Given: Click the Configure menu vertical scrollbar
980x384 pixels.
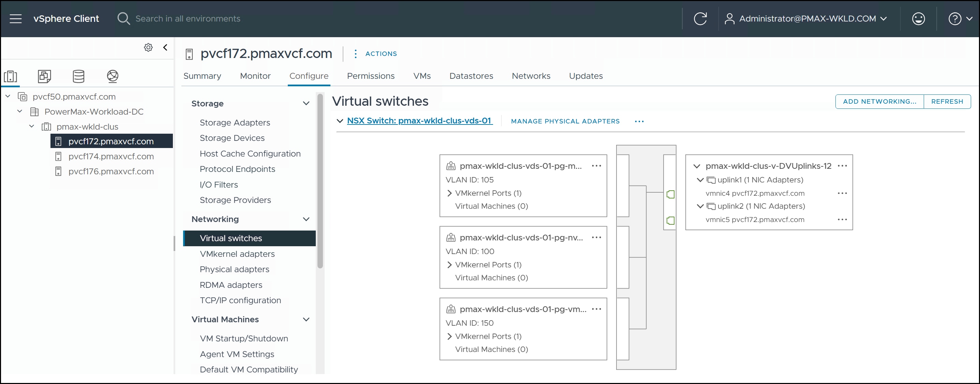Looking at the screenshot, I should 320,181.
